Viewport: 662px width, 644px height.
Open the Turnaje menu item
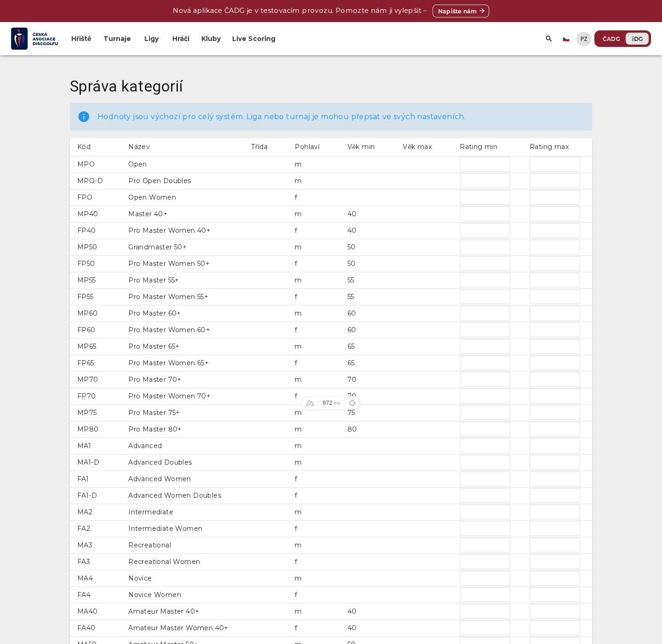tap(117, 39)
